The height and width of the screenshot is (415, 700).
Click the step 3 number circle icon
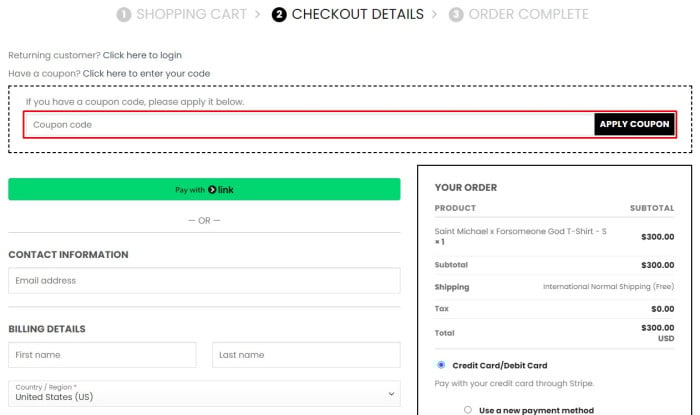pyautogui.click(x=456, y=15)
